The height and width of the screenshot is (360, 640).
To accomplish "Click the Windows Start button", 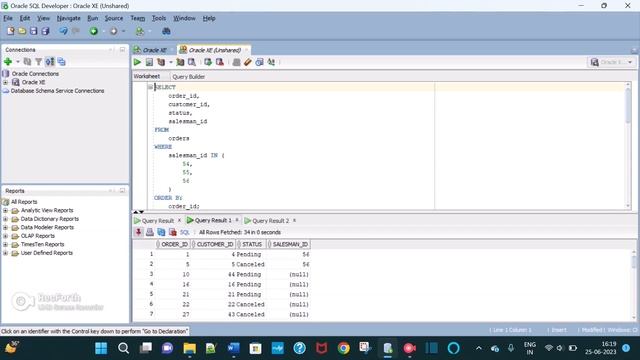I will point(101,348).
